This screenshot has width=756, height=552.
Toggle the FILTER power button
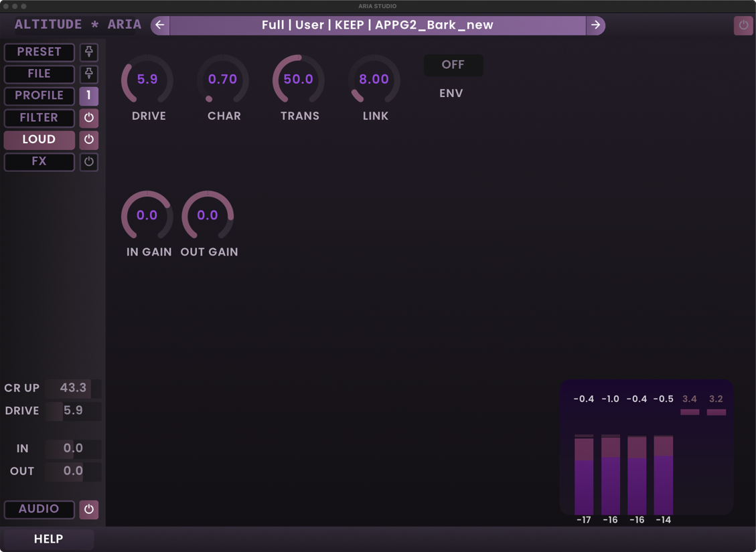pos(88,118)
